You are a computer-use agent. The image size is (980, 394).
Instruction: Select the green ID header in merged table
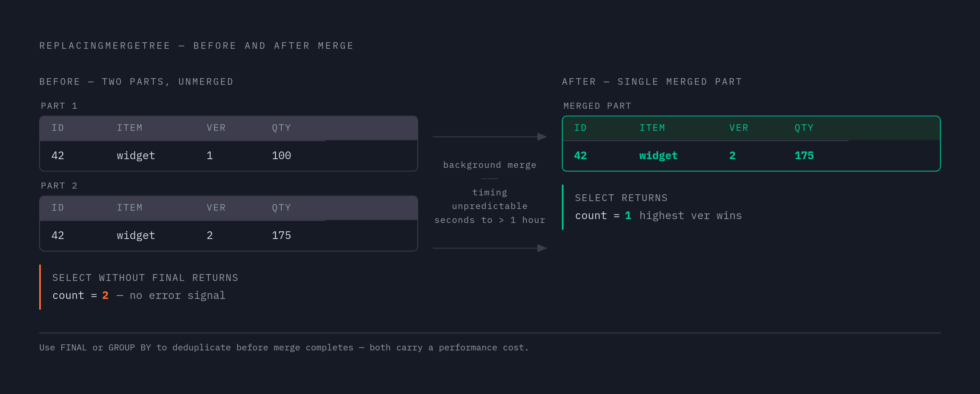(x=581, y=128)
